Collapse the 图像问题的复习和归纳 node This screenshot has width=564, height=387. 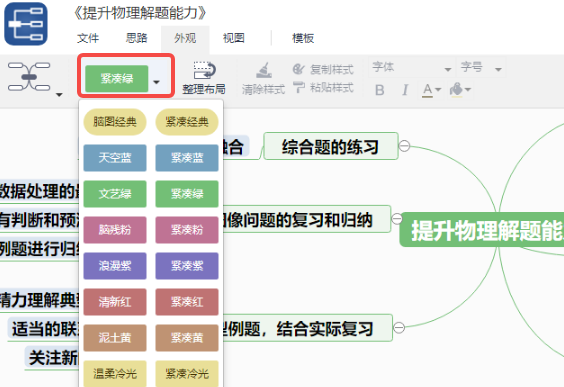coord(396,219)
